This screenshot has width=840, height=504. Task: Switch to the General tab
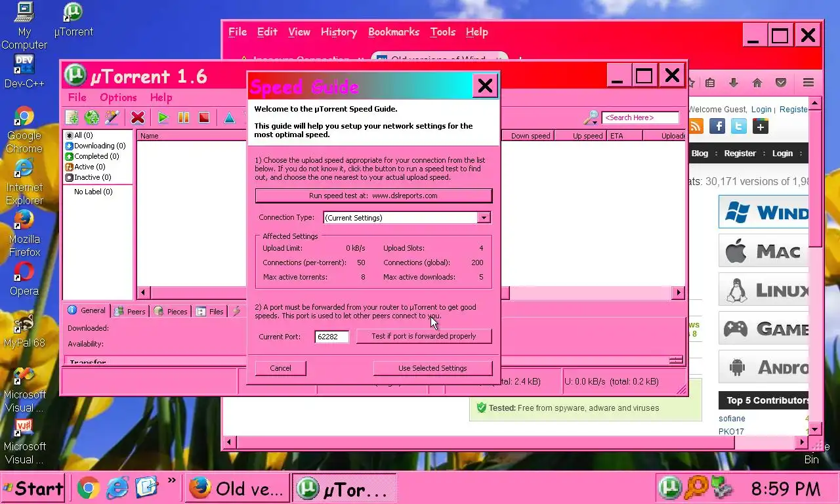(x=86, y=310)
